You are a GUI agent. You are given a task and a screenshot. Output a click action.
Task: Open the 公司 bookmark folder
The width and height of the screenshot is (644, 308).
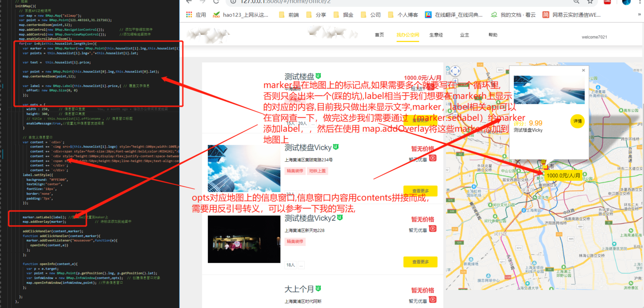[x=371, y=15]
